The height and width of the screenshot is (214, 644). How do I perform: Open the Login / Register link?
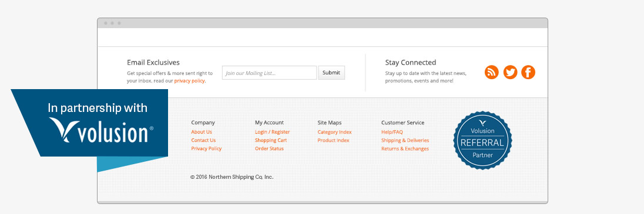[x=272, y=132]
